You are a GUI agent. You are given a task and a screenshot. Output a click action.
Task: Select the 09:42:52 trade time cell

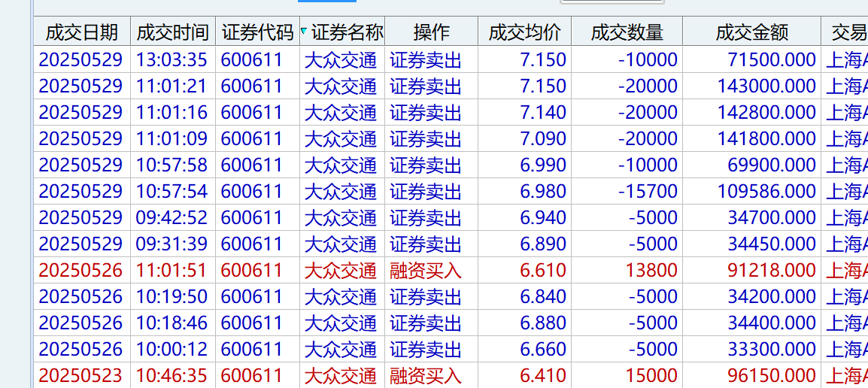click(x=171, y=217)
